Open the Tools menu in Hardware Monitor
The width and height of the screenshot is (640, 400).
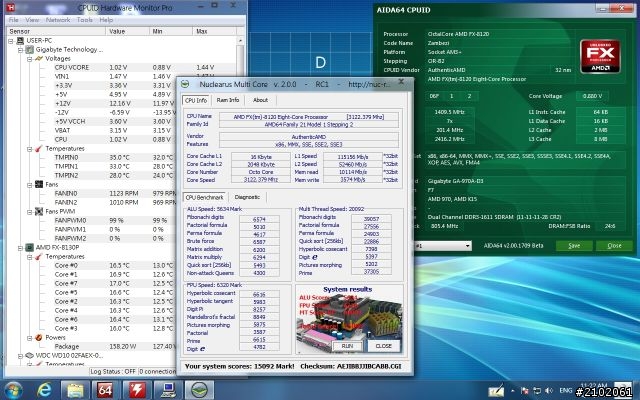[x=84, y=20]
